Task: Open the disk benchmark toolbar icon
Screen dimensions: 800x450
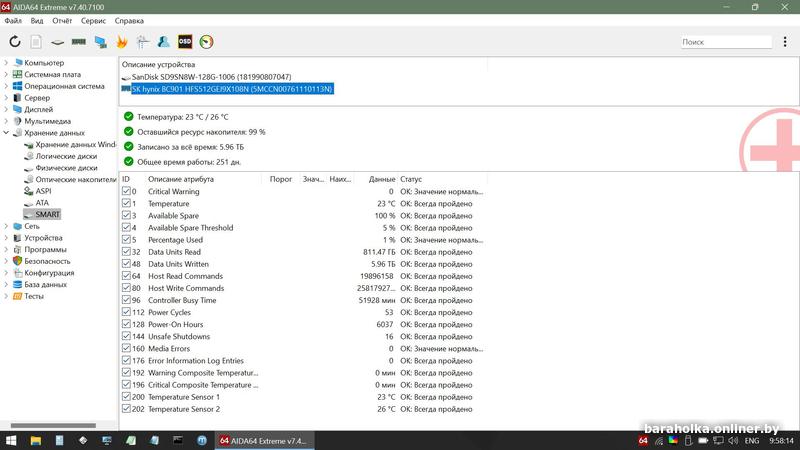Action: [58, 42]
